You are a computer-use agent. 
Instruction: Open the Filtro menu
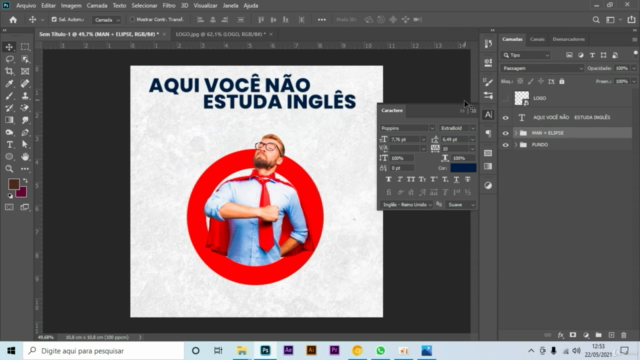169,6
